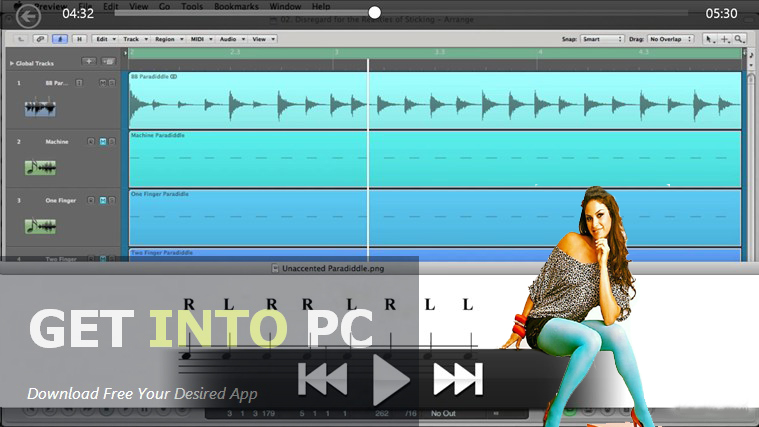This screenshot has width=759, height=427.
Task: Open the File menu in menu bar
Action: [x=85, y=6]
